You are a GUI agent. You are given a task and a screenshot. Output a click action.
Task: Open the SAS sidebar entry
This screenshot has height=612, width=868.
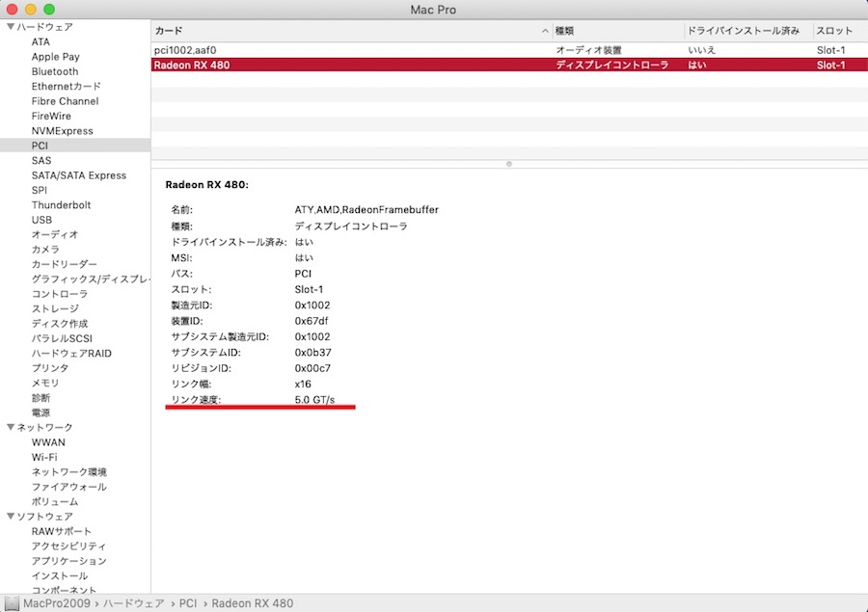[x=41, y=161]
